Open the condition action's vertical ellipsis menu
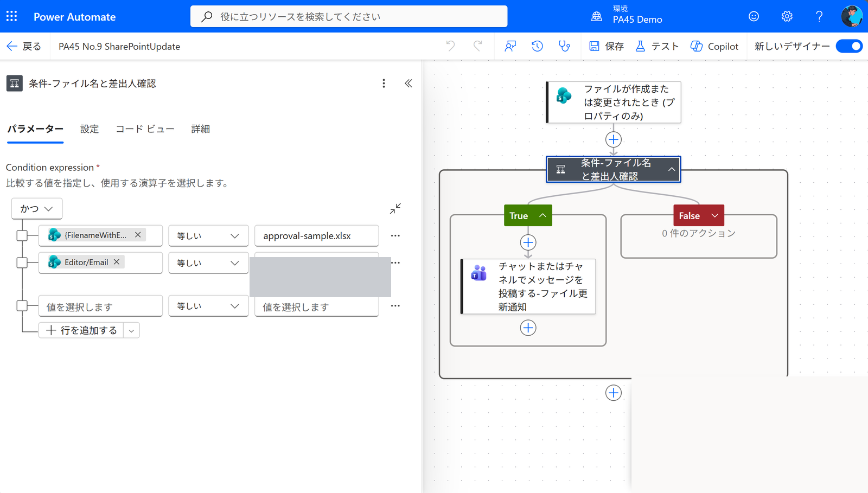This screenshot has height=493, width=868. coord(384,83)
